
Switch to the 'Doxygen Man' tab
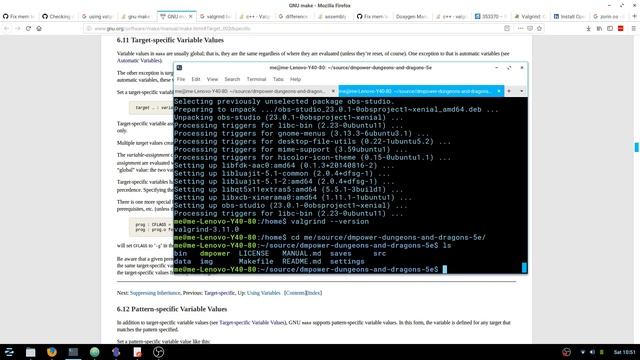coord(411,16)
